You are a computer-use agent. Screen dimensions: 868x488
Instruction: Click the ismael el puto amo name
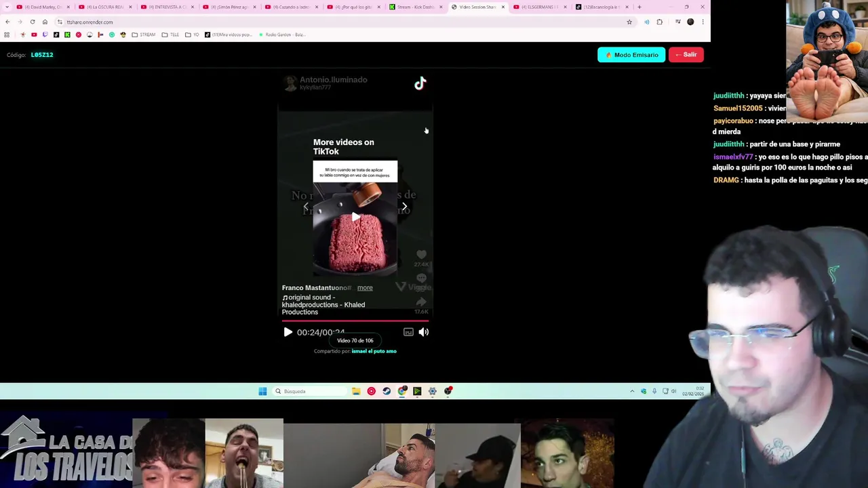pos(374,351)
